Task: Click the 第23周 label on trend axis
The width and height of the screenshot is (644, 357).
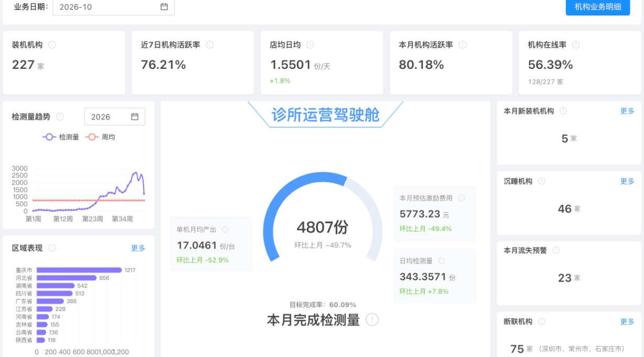Action: point(92,219)
